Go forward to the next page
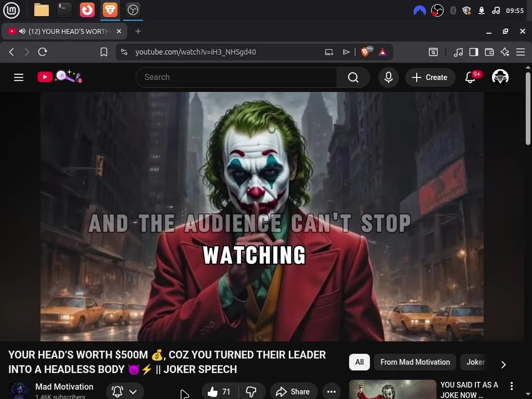Viewport: 532px width, 399px height. pos(27,52)
